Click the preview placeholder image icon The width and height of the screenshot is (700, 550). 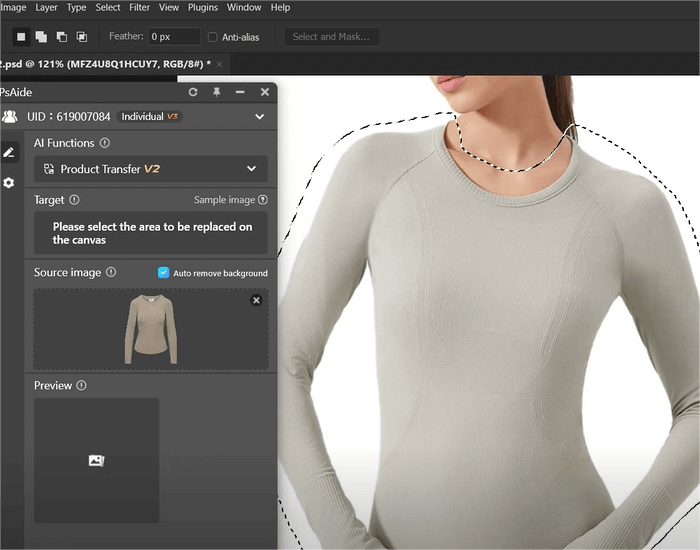point(96,460)
